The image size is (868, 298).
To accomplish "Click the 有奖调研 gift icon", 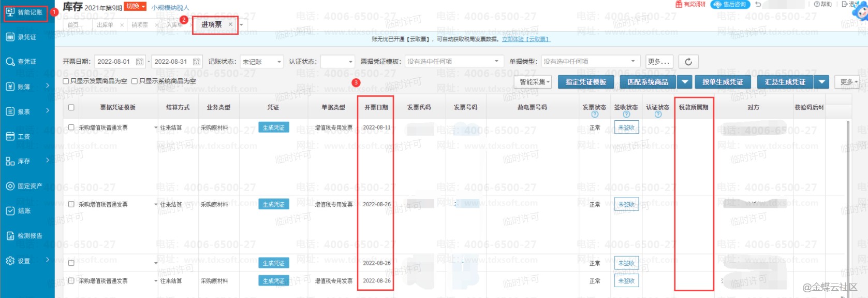I will click(679, 4).
